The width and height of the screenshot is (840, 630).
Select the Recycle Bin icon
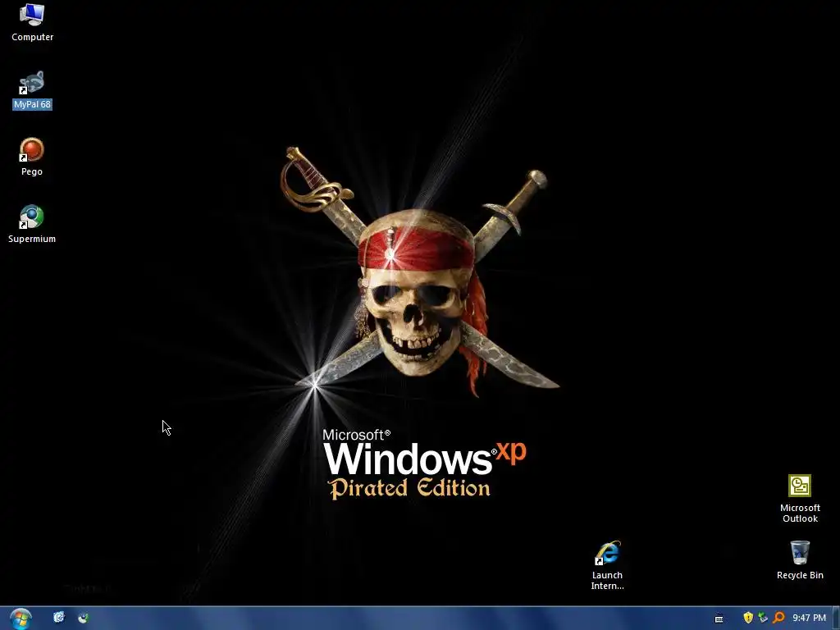[800, 559]
